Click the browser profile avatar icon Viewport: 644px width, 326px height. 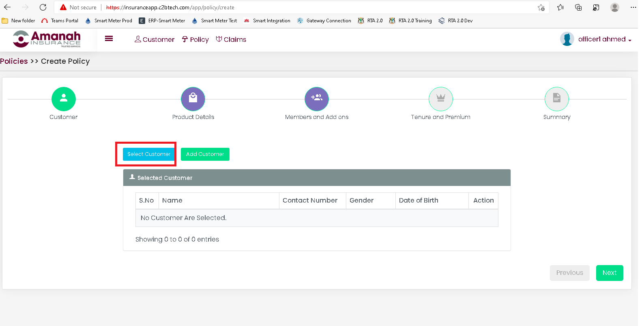615,7
